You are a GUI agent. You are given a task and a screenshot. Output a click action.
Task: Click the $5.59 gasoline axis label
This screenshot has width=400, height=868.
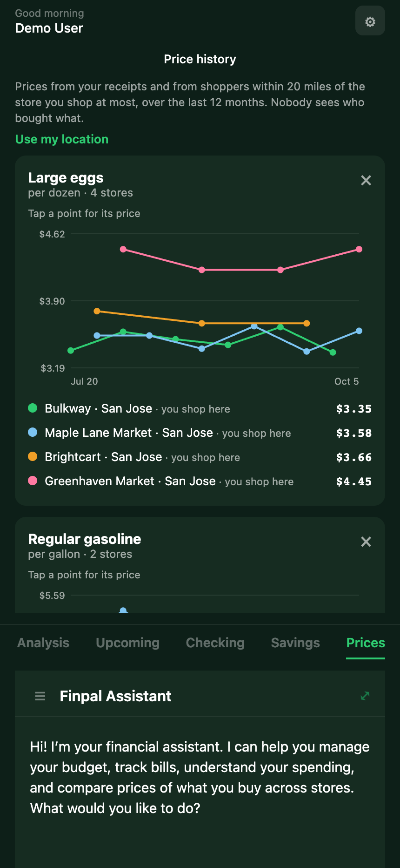pos(52,596)
